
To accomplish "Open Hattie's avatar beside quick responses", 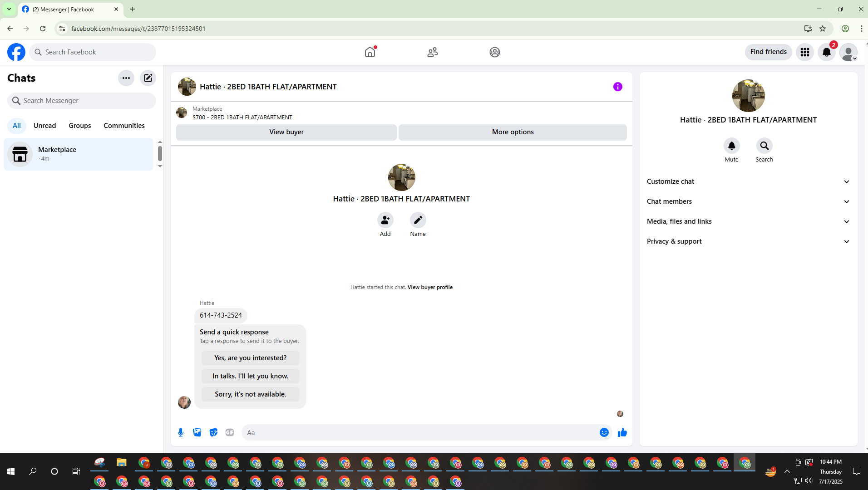I will click(184, 402).
